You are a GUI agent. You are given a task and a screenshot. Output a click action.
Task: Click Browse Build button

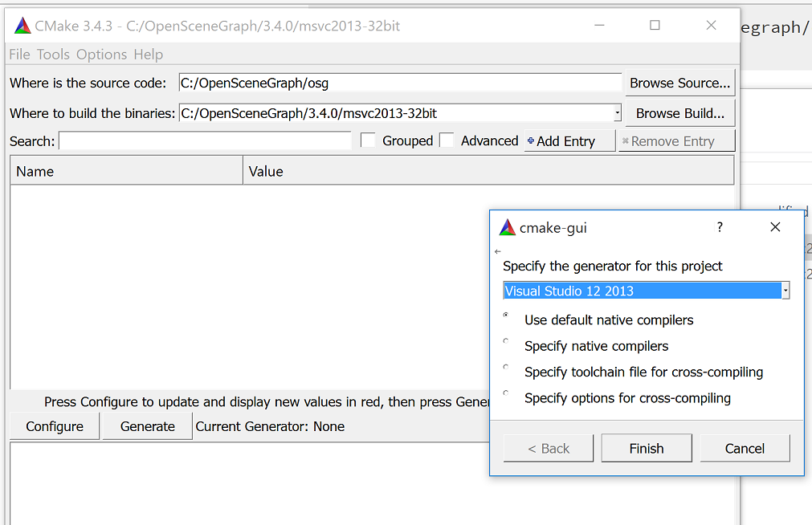(680, 113)
